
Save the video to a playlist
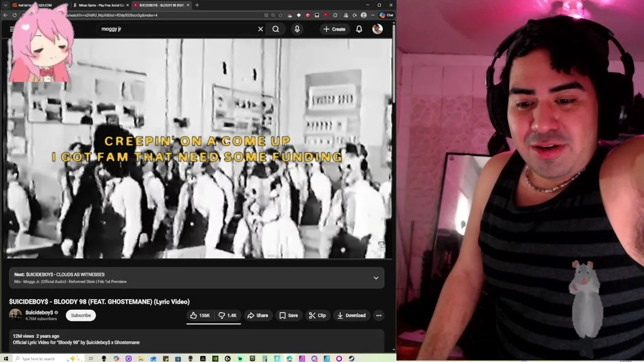288,315
